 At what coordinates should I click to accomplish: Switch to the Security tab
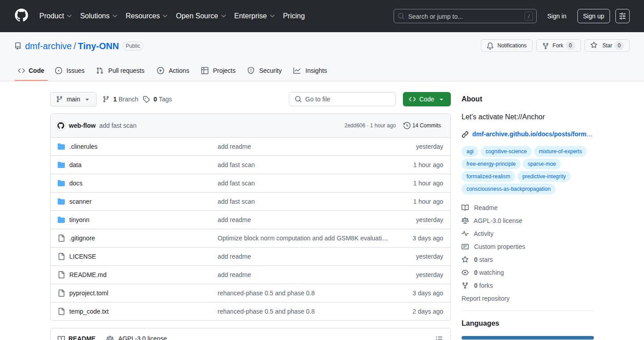[265, 71]
